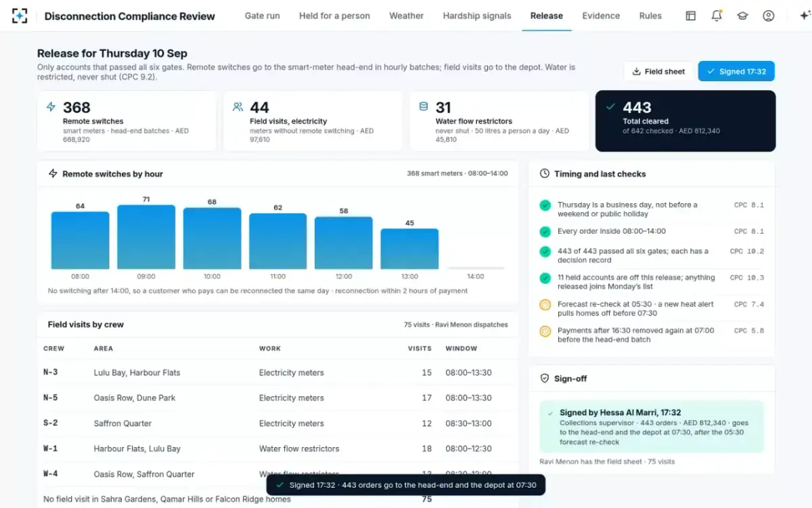Click the 08:00 bar showing 64

point(81,240)
